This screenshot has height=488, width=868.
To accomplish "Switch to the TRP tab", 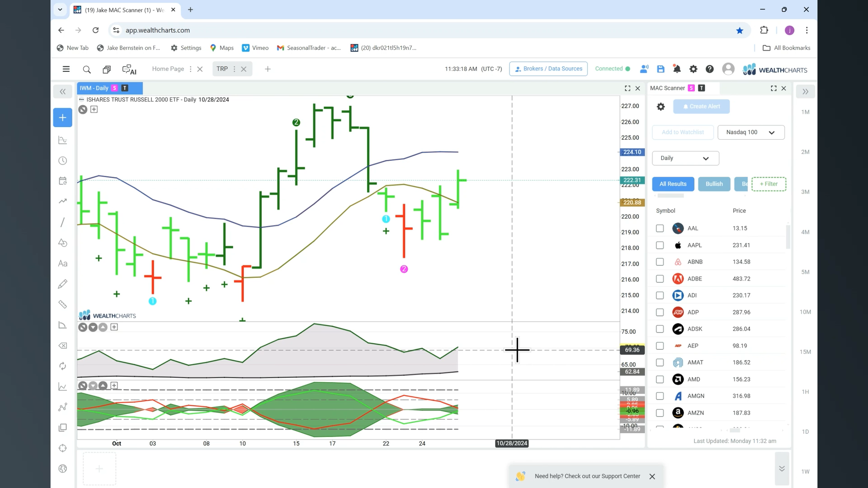I will pyautogui.click(x=222, y=69).
